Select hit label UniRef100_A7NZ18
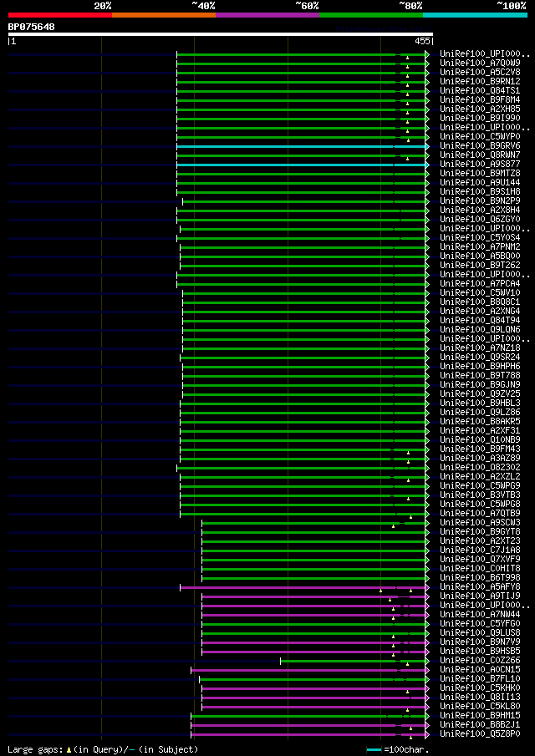 click(x=480, y=348)
